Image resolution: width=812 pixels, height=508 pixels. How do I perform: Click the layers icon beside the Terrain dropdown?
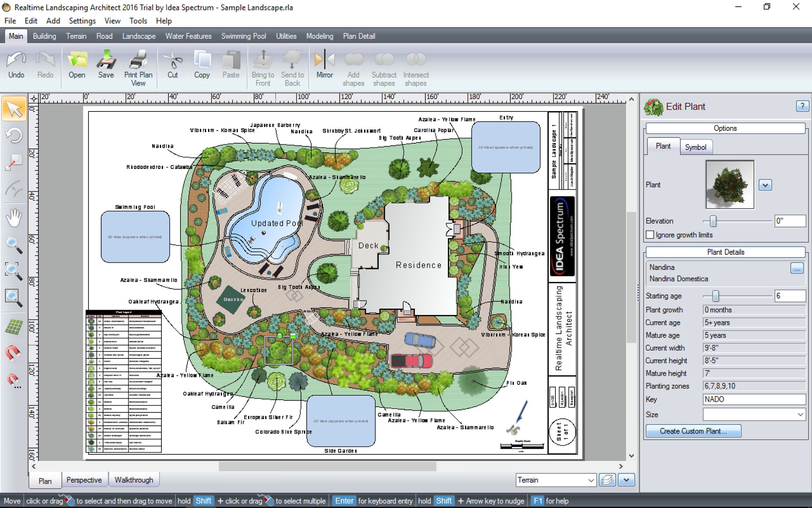click(x=607, y=480)
